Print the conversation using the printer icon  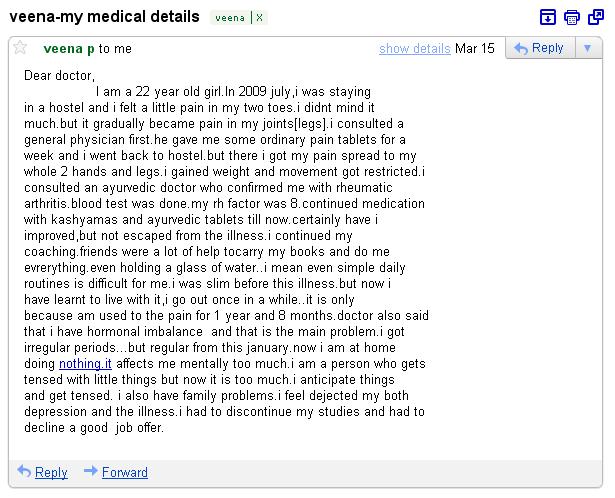(571, 17)
